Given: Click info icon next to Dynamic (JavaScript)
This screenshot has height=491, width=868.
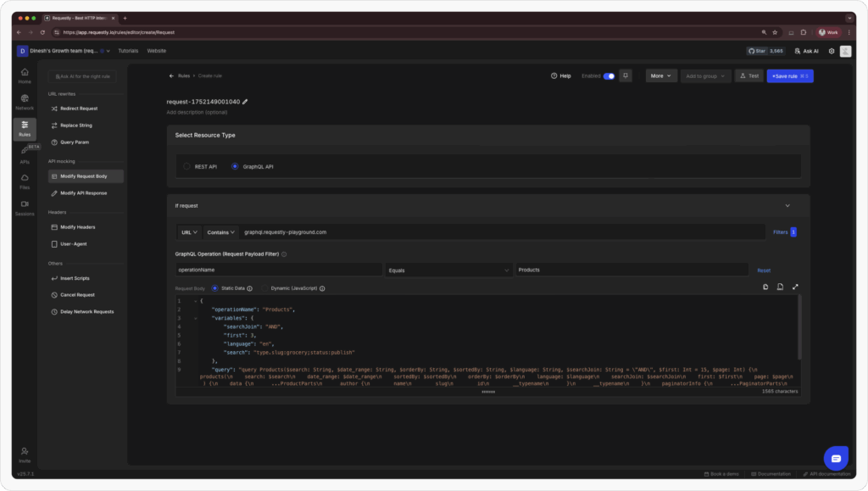Looking at the screenshot, I should pos(322,288).
